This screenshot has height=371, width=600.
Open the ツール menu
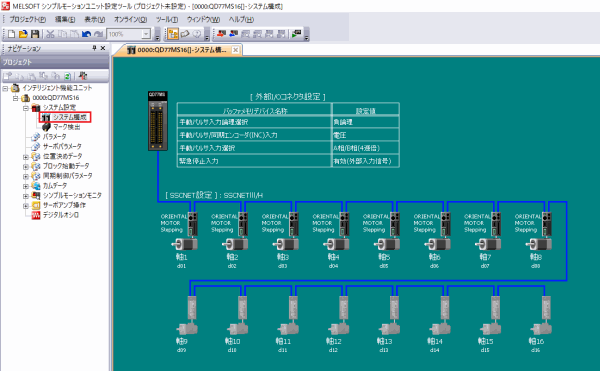point(166,20)
